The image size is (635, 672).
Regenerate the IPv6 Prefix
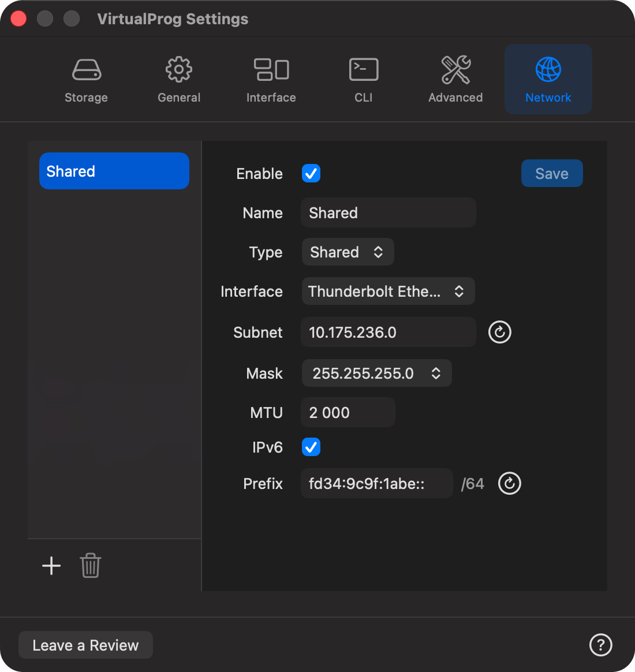[x=509, y=483]
